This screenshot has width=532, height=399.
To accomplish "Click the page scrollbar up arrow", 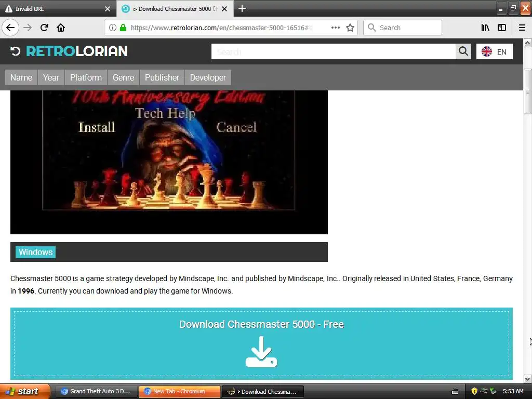I will [x=528, y=43].
